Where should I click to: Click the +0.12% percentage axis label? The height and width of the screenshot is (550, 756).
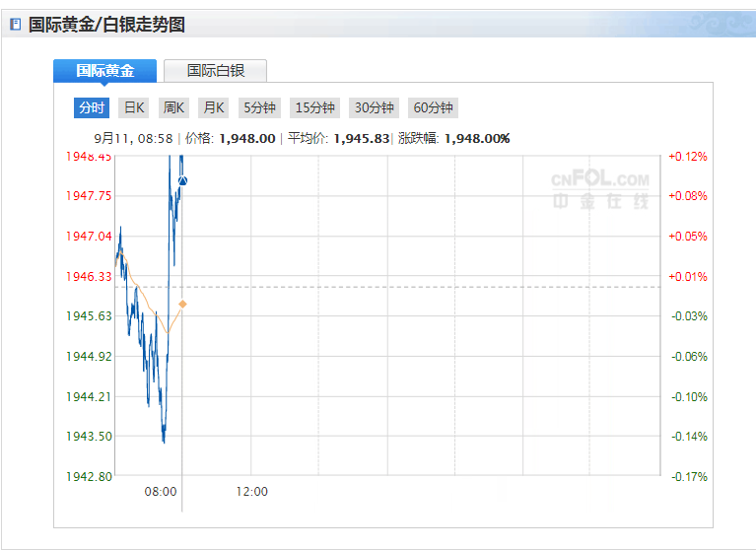pyautogui.click(x=688, y=157)
